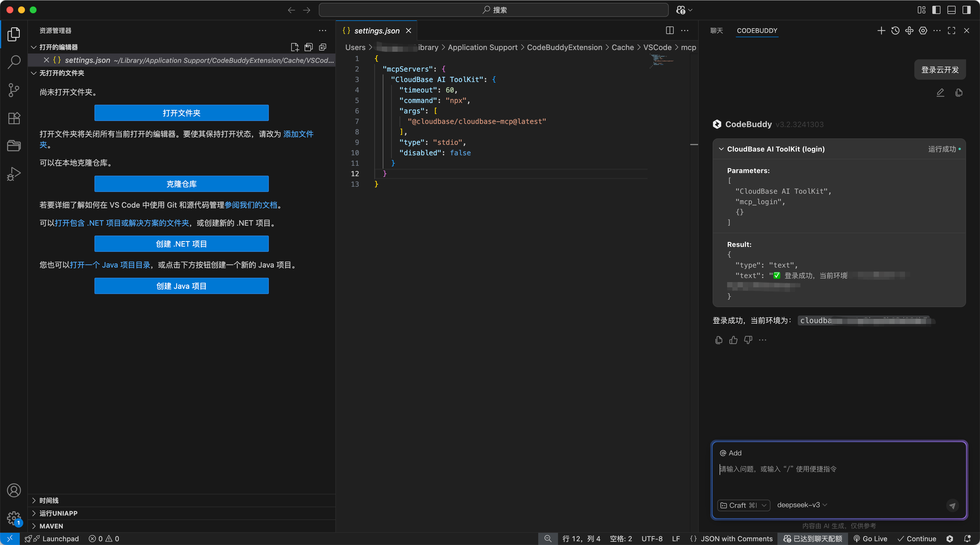
Task: Open Source Control view
Action: click(14, 90)
